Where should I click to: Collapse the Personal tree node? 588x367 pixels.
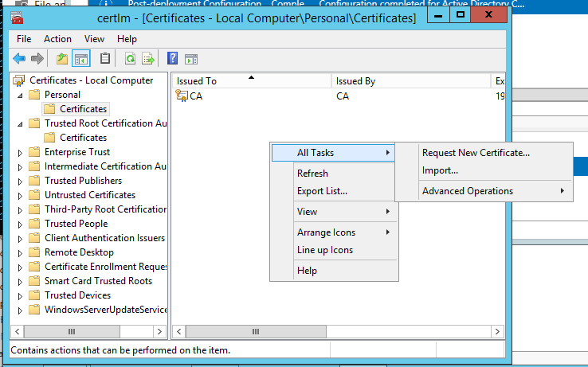pos(20,96)
